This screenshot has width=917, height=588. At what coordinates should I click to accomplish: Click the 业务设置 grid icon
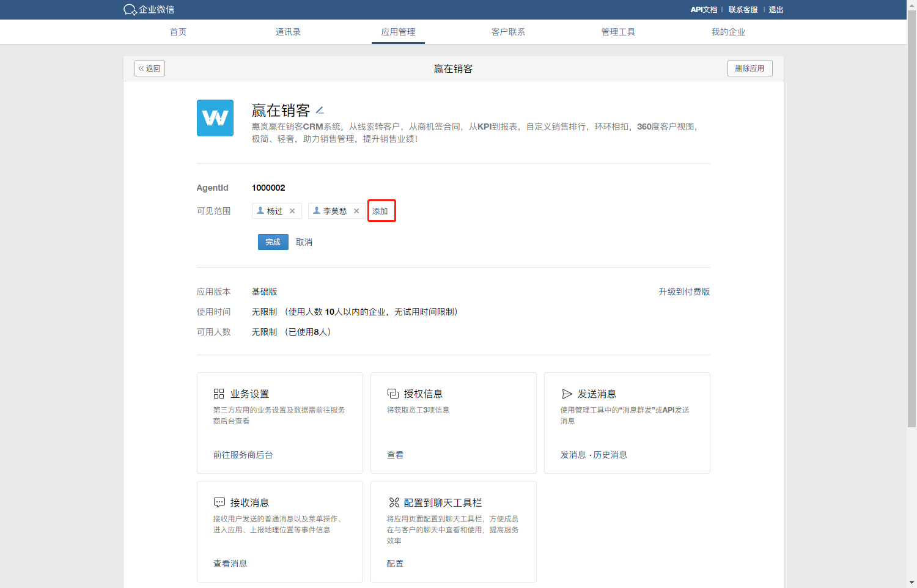219,394
